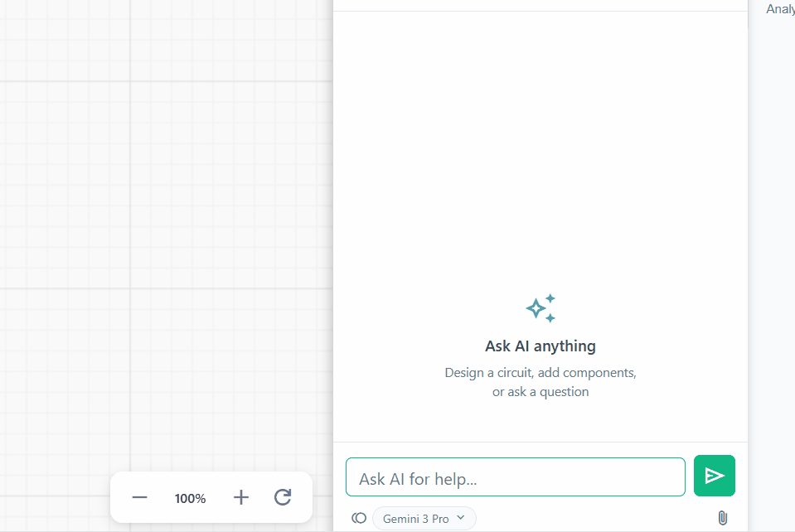Viewport: 795px width, 532px height.
Task: Click the 'Design a circuit, add components,' text line
Action: pos(541,373)
